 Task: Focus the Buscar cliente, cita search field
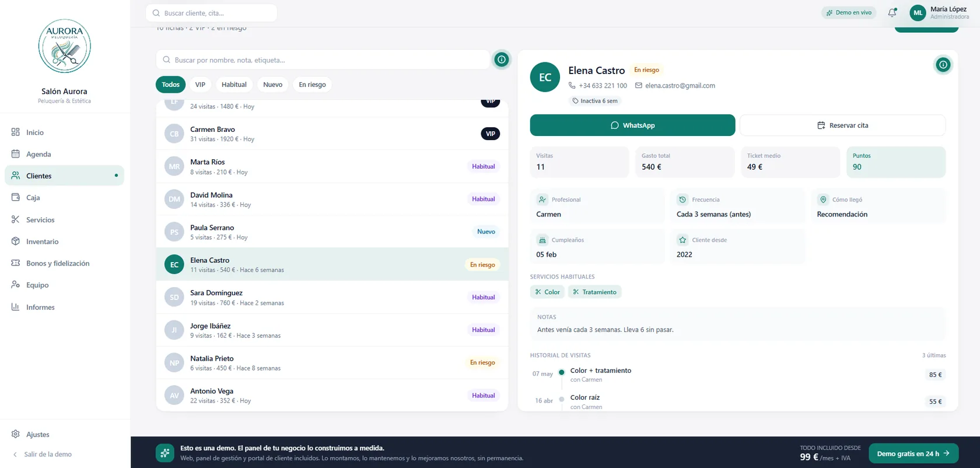coord(211,13)
